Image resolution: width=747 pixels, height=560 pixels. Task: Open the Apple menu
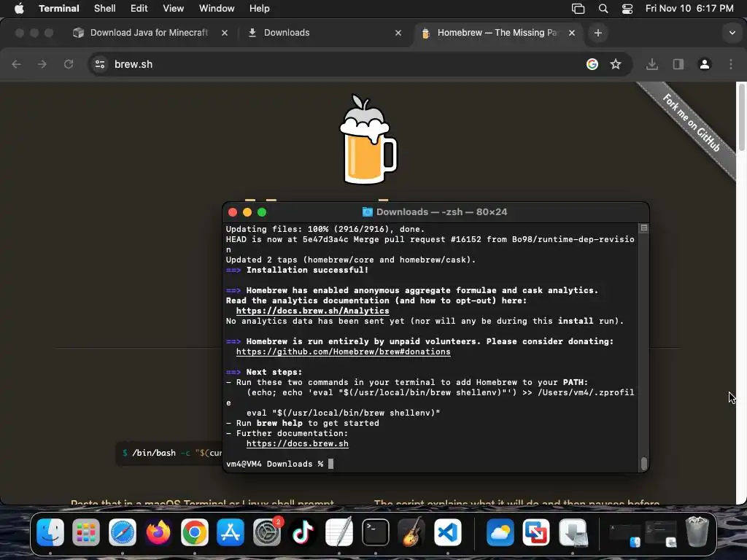[19, 9]
